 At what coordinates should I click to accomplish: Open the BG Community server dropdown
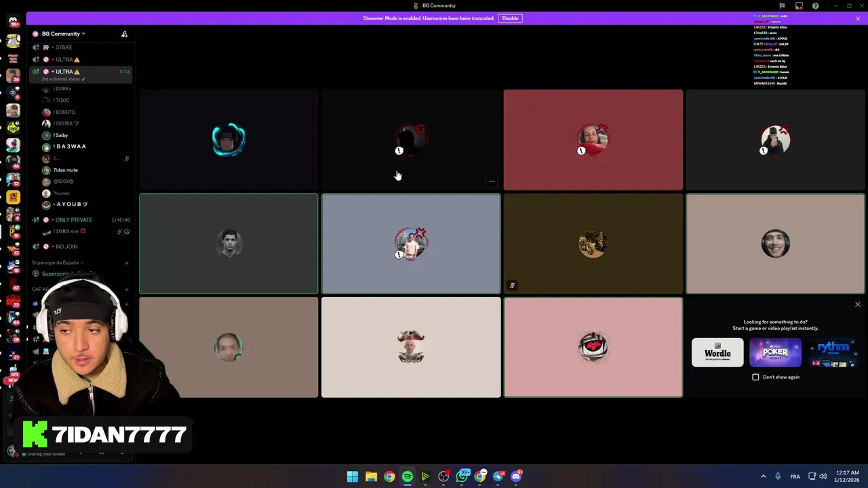tap(64, 34)
